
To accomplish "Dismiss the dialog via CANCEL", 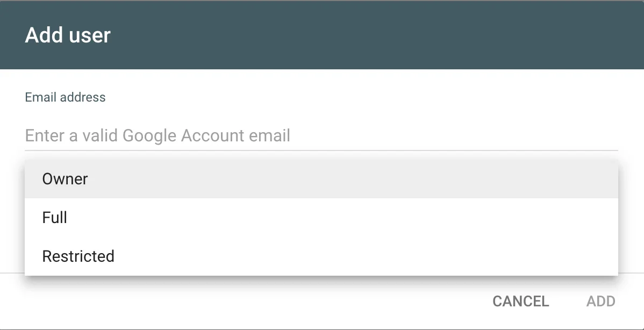I will click(x=520, y=301).
